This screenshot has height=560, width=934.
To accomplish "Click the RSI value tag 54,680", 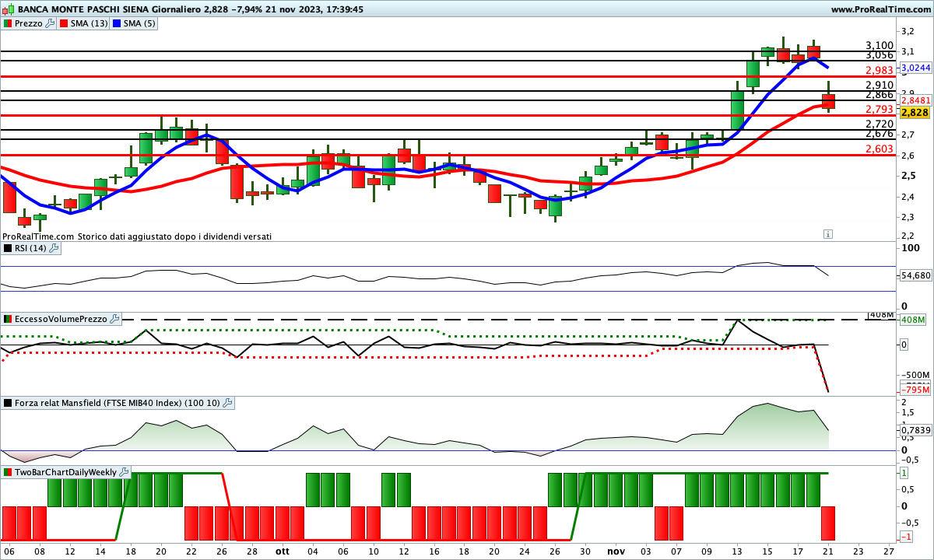I will click(915, 275).
